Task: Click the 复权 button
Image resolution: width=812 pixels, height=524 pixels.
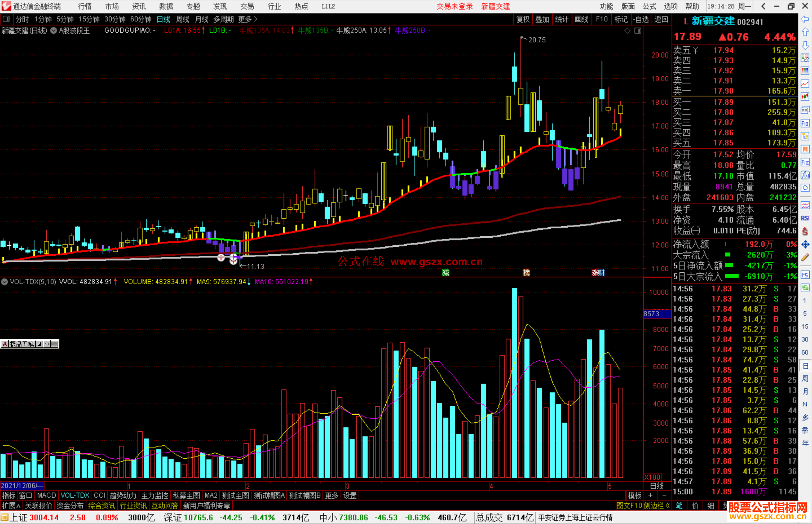Action: (x=523, y=19)
